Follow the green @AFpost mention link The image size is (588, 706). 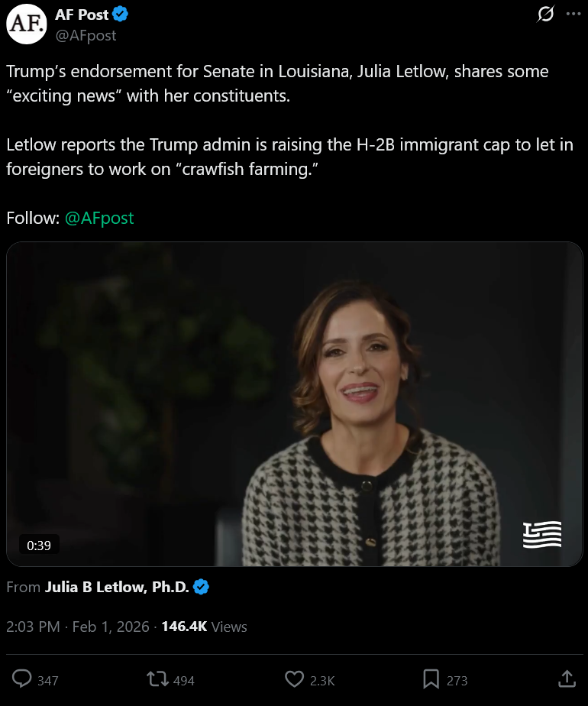click(99, 218)
